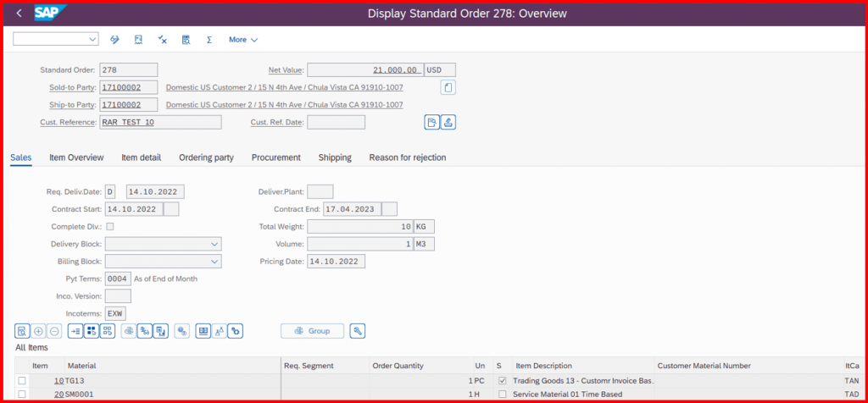Click the header output upload-tray icon
868x403 pixels.
click(448, 122)
